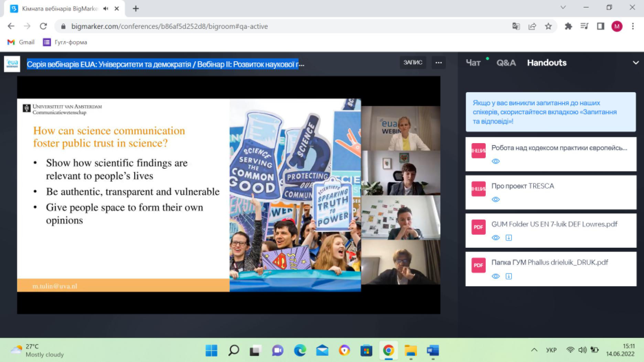
Task: Mute the tab via its speaker icon
Action: coord(106,9)
